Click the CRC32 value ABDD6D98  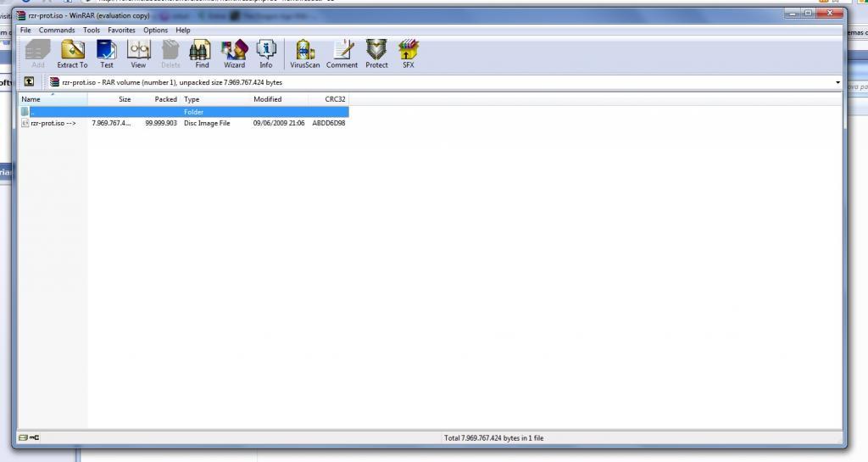click(329, 123)
